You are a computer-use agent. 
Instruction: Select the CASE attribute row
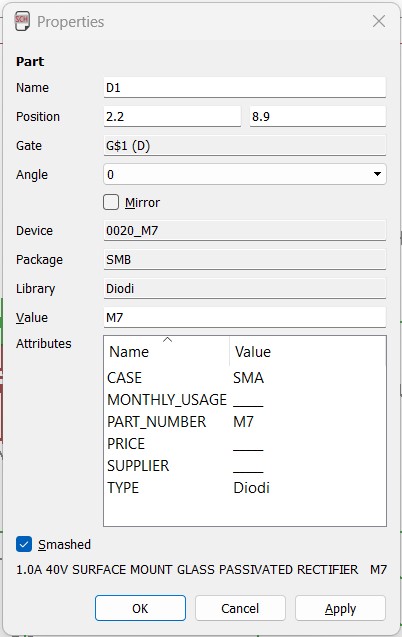pyautogui.click(x=244, y=378)
